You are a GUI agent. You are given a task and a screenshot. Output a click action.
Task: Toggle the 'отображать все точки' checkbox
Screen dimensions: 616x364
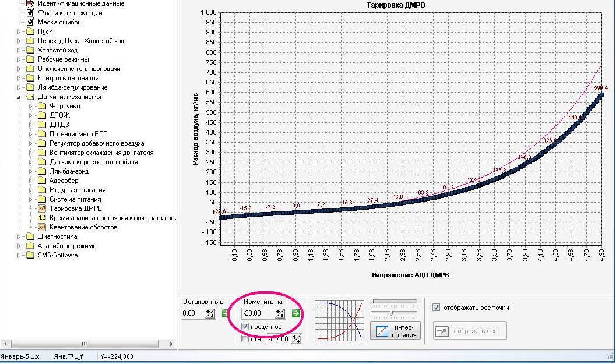[x=437, y=308]
